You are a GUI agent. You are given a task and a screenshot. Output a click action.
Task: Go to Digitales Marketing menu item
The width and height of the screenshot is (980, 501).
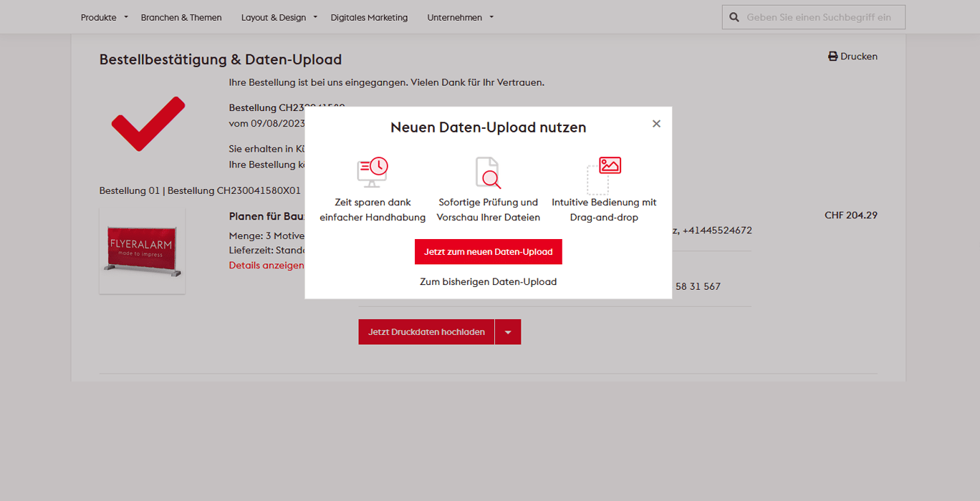tap(369, 17)
